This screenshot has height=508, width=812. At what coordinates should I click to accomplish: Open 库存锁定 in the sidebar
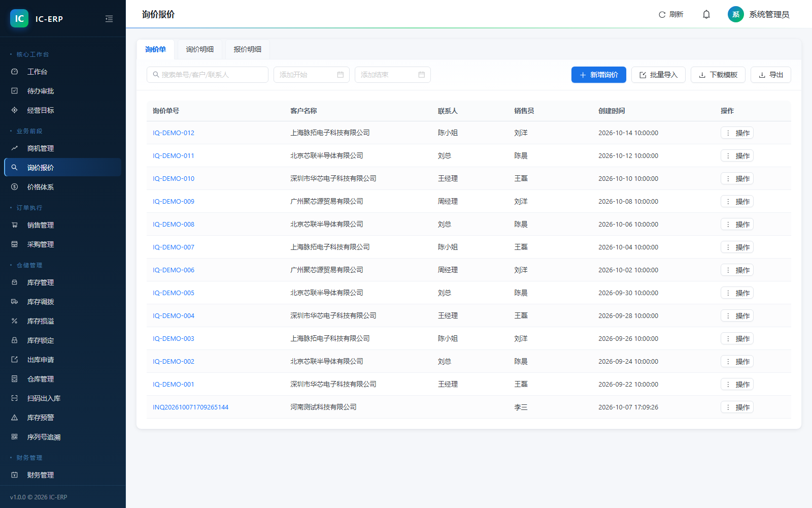(63, 340)
